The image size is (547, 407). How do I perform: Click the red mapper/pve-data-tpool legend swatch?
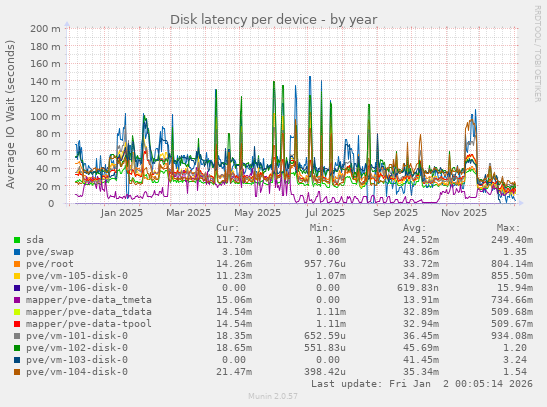point(17,324)
